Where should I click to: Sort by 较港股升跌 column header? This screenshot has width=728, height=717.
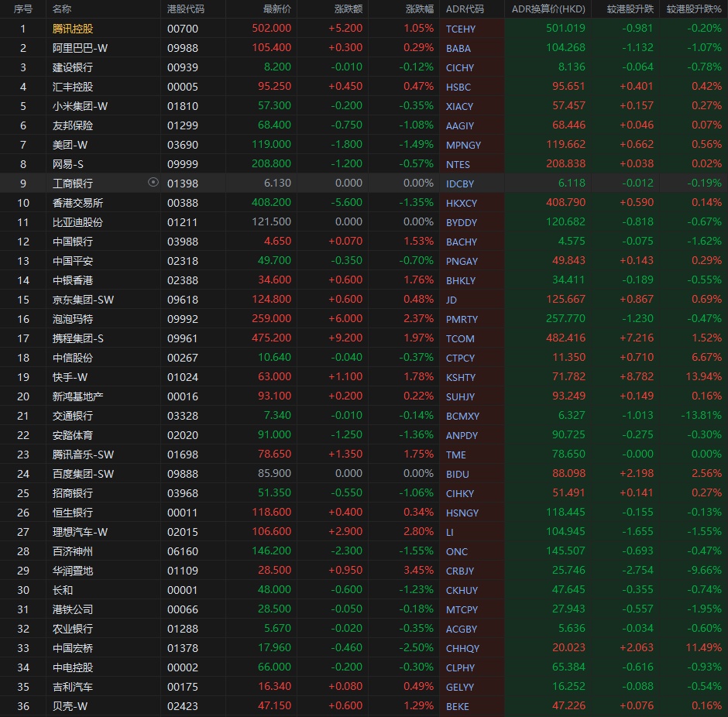click(630, 9)
